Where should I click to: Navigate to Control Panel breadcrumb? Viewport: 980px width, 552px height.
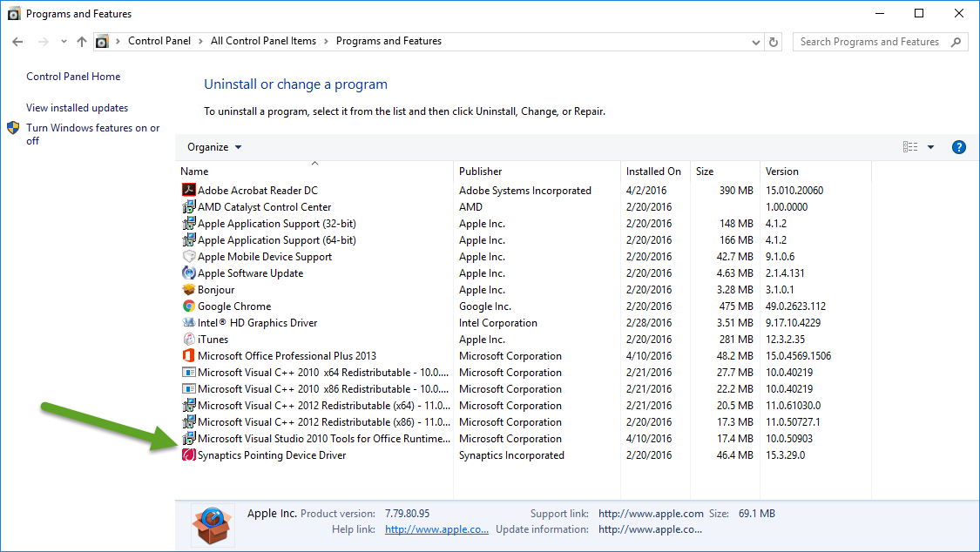[159, 41]
